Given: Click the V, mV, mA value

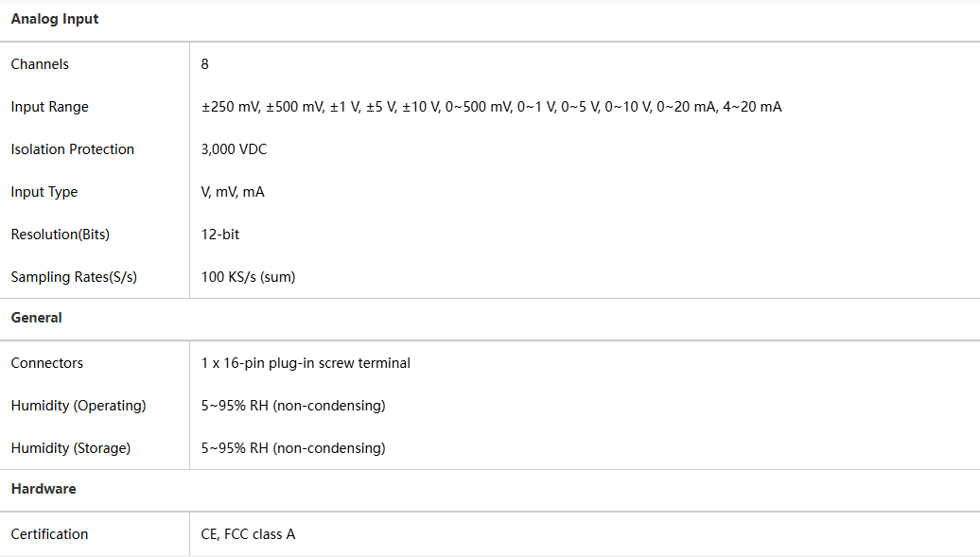Looking at the screenshot, I should click(x=233, y=192).
